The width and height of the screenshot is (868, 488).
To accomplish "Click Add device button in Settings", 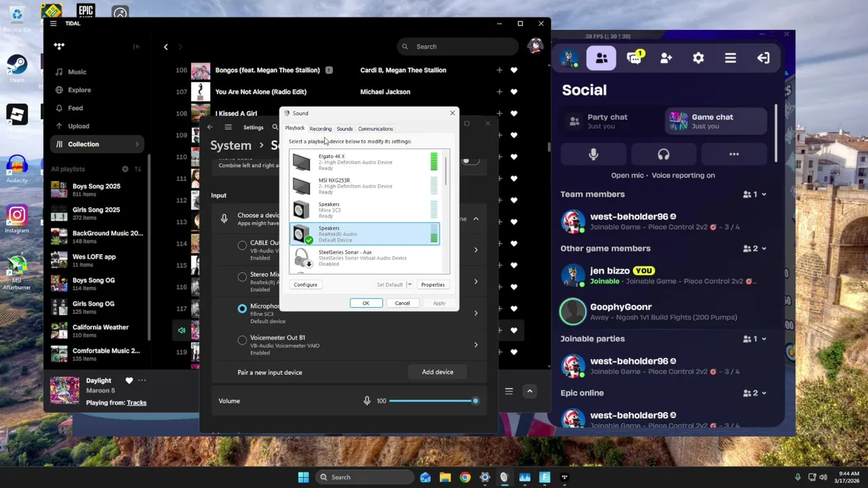I will tap(437, 372).
